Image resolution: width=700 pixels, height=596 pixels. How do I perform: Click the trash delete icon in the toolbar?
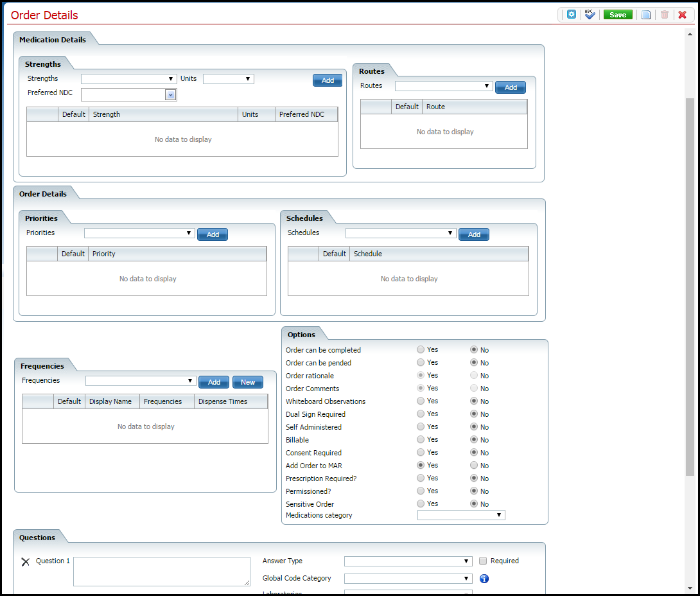click(x=664, y=14)
